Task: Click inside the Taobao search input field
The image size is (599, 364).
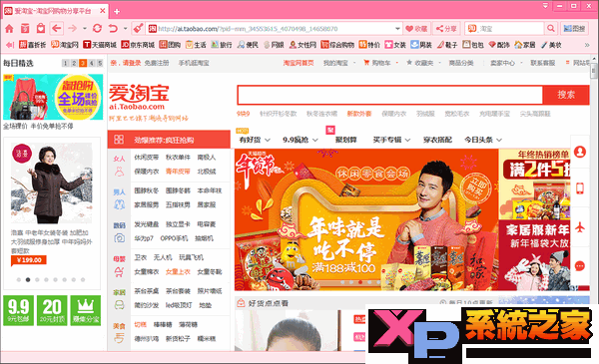Action: pos(390,95)
